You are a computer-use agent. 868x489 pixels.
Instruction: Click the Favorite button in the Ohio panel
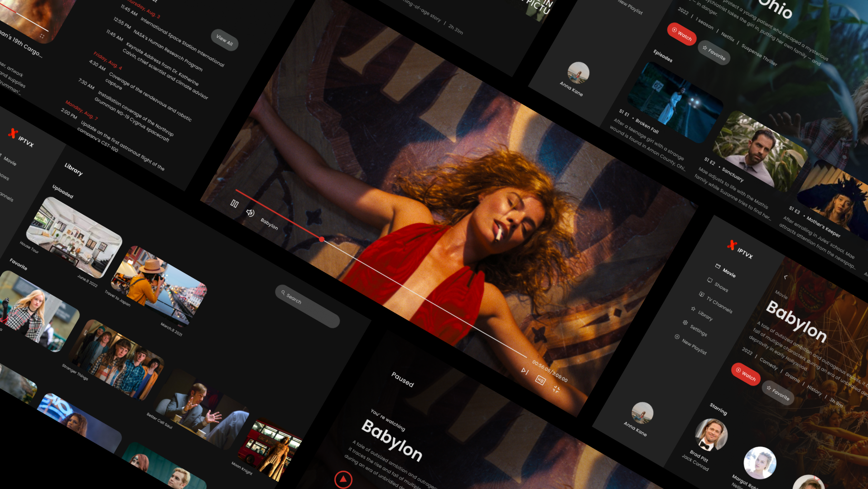click(x=714, y=53)
